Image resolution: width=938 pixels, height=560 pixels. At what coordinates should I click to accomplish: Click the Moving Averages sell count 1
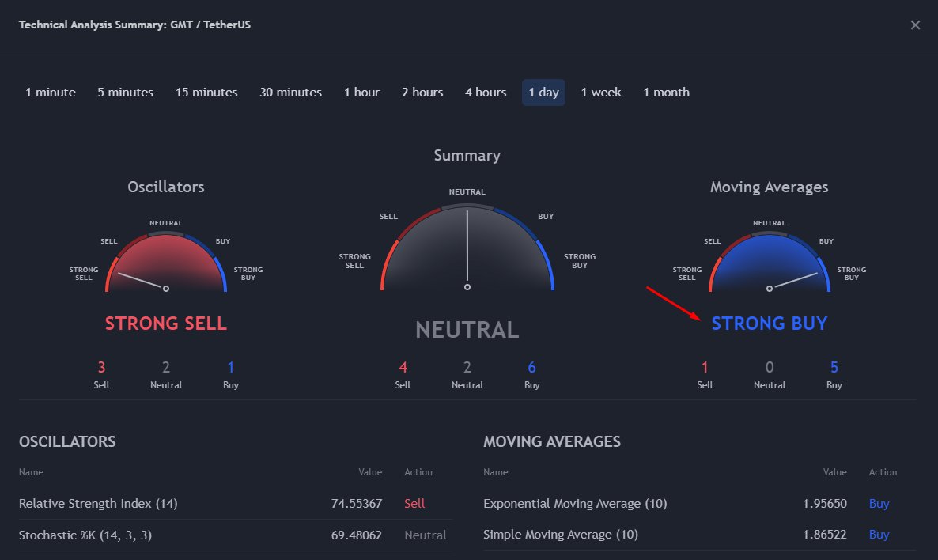(x=705, y=367)
